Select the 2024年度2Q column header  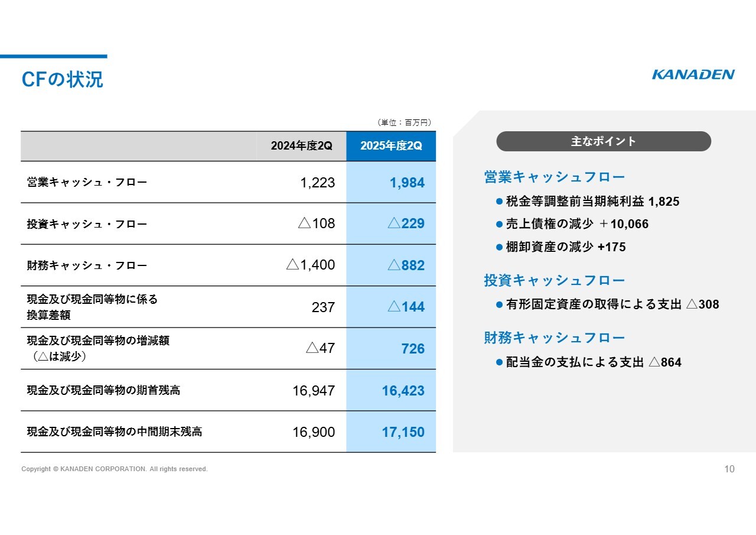pos(301,146)
